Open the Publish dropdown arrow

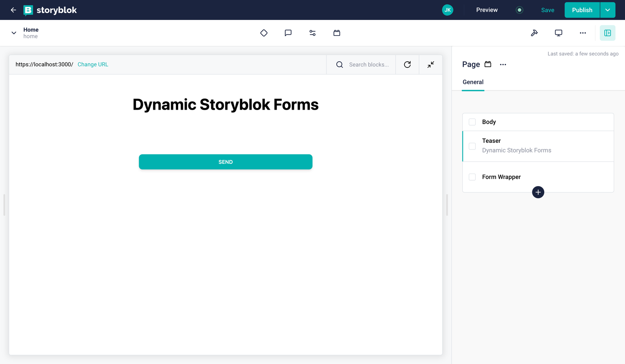[x=608, y=10]
